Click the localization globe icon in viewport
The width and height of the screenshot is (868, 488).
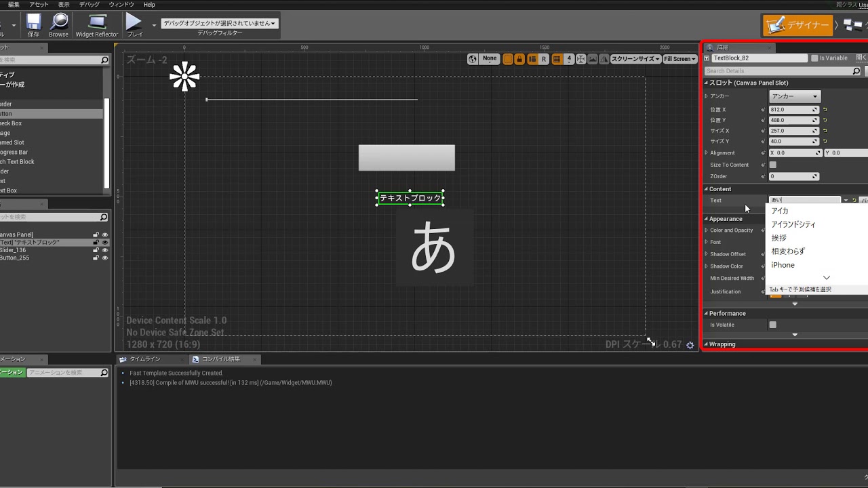pos(473,59)
